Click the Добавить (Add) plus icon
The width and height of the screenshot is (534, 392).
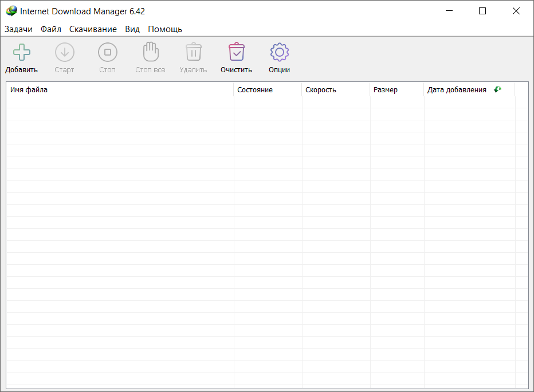[22, 53]
